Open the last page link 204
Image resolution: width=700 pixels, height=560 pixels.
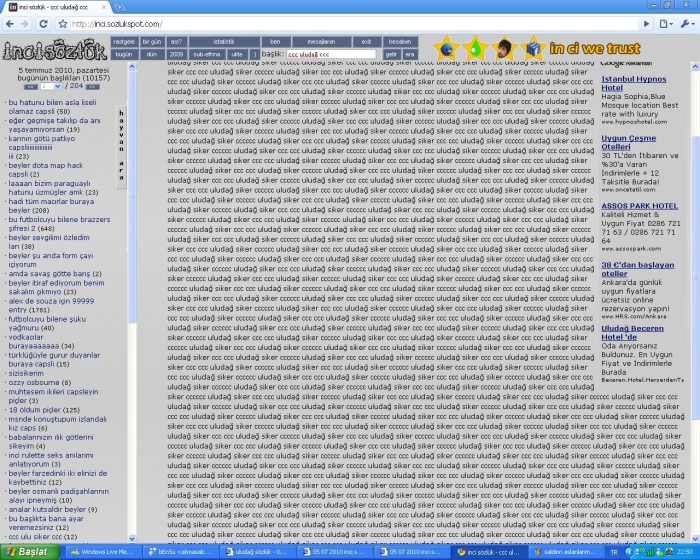[x=76, y=86]
